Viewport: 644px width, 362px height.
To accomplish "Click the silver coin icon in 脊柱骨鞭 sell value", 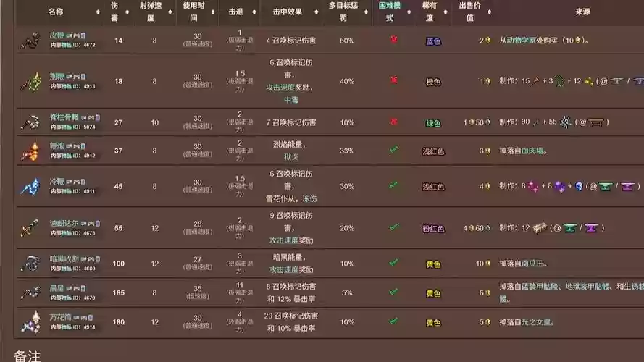I will pos(488,122).
